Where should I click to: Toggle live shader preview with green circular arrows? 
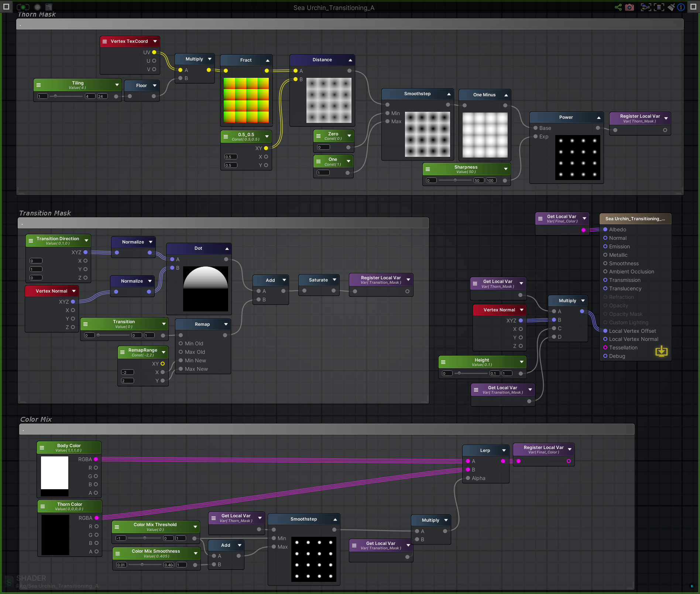point(23,7)
